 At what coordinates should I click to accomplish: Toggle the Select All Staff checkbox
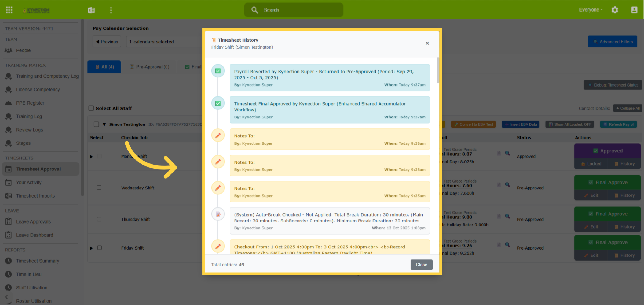point(91,108)
